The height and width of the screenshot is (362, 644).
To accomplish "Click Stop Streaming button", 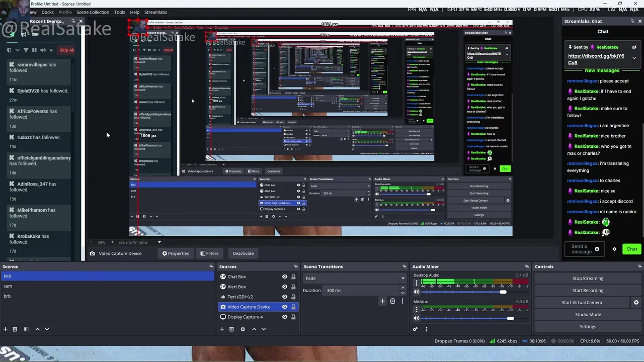I will click(588, 278).
